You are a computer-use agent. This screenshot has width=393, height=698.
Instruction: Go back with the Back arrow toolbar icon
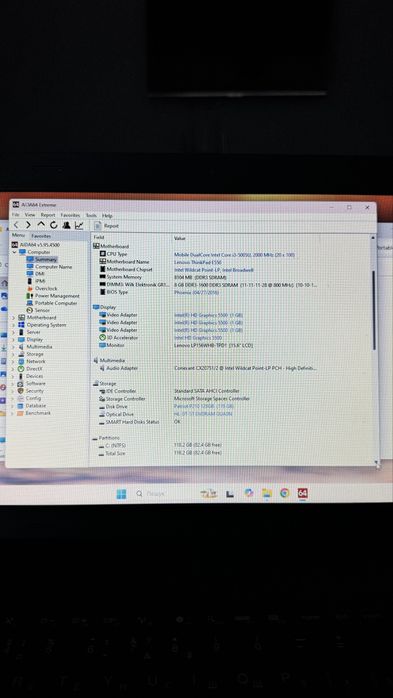(16, 225)
